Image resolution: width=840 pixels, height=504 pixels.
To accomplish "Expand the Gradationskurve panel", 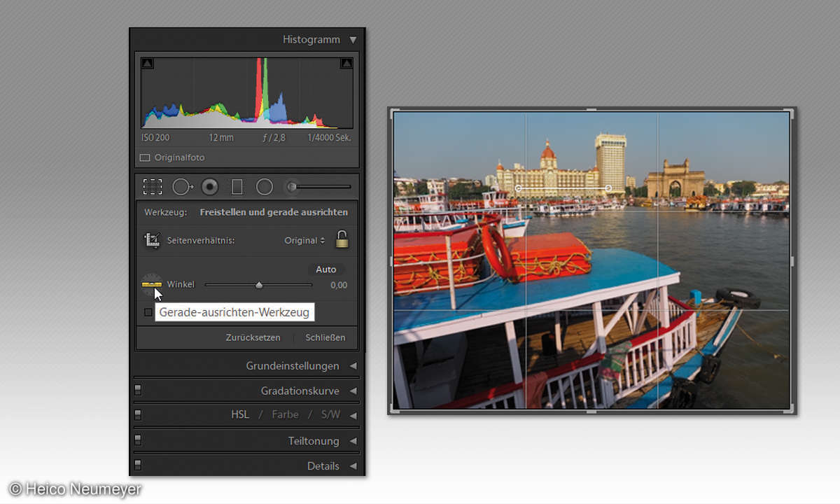I will click(x=353, y=391).
